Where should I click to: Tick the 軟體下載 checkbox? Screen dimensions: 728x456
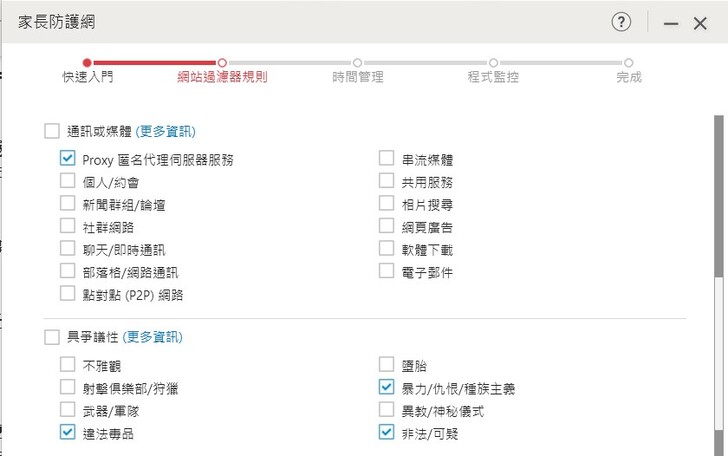(387, 248)
